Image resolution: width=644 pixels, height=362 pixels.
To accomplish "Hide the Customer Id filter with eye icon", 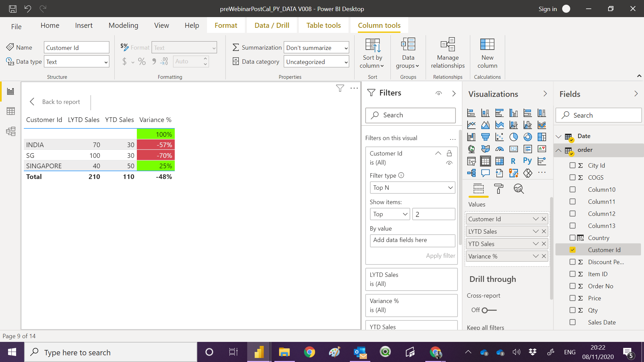I will (x=449, y=163).
